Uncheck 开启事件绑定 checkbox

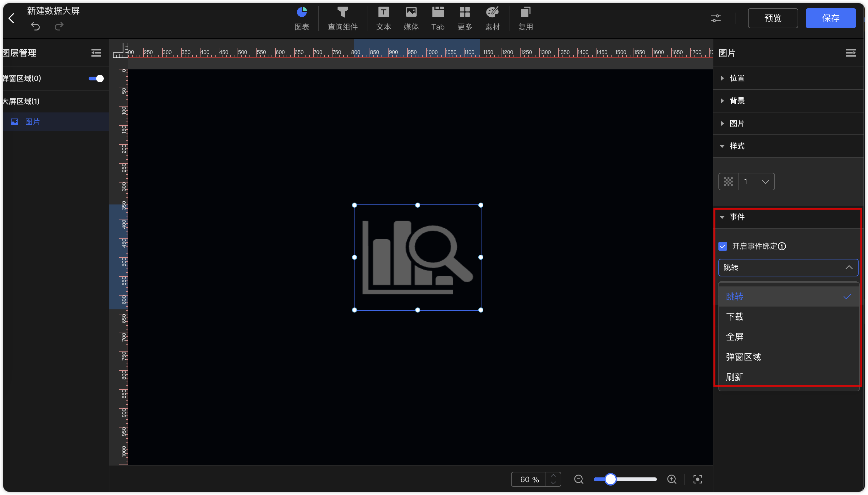coord(723,246)
